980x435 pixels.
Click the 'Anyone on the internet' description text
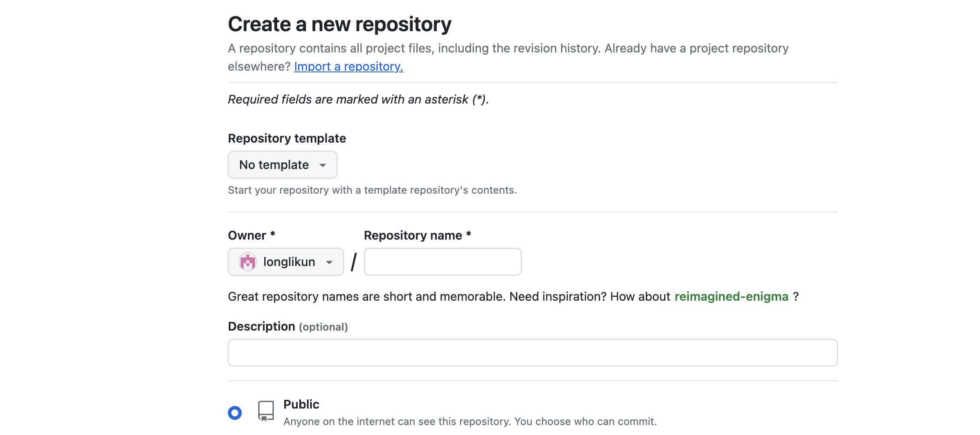pos(470,422)
